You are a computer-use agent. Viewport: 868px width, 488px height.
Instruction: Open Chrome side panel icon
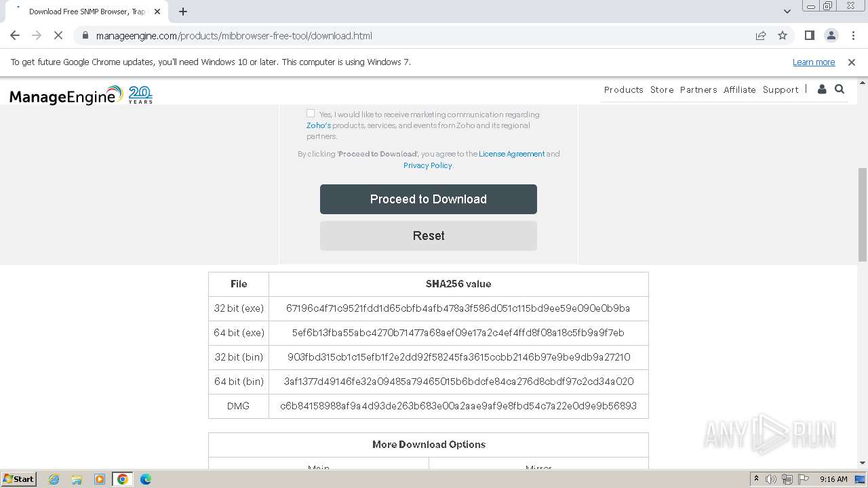tap(810, 35)
